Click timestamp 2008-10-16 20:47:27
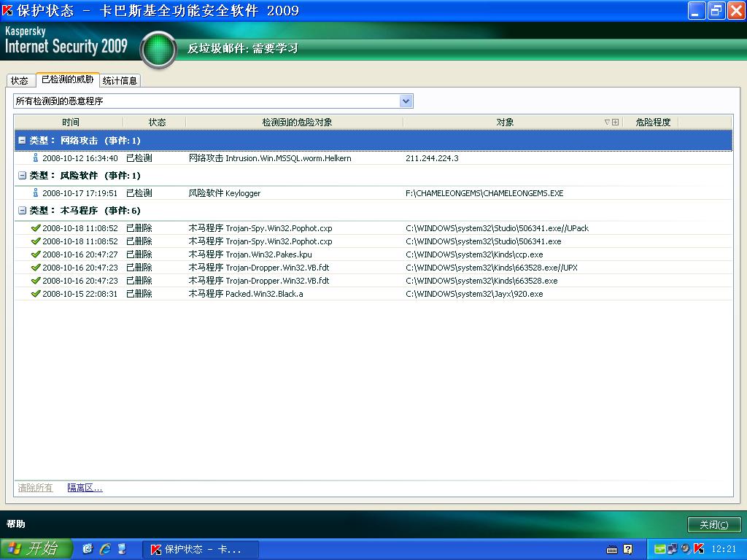 [80, 254]
